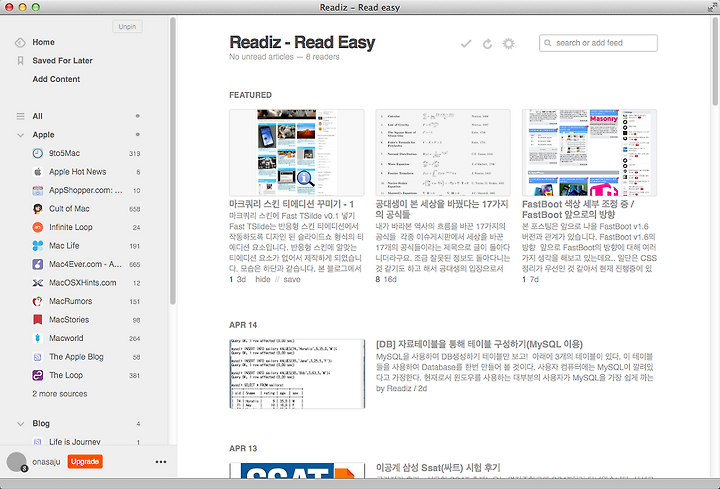
Task: Click the Saved For Later bookmark icon
Action: 20,61
